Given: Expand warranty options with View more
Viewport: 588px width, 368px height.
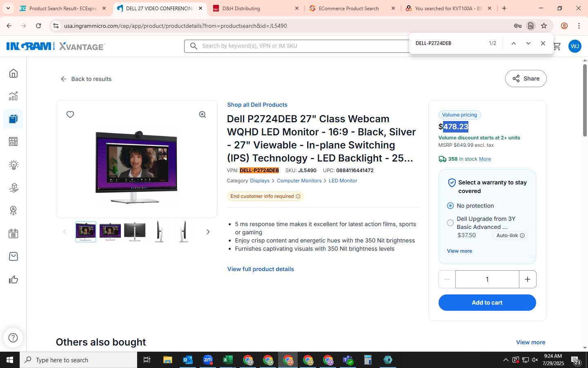Looking at the screenshot, I should click(x=459, y=251).
